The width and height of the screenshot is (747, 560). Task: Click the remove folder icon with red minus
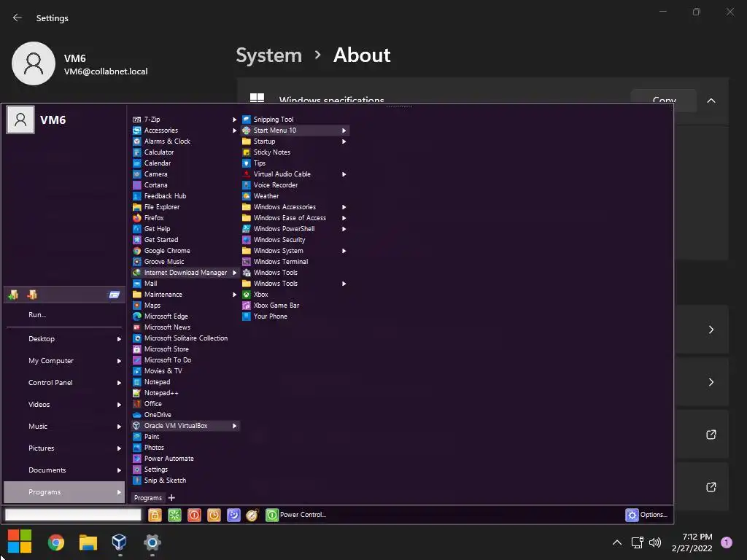point(32,295)
